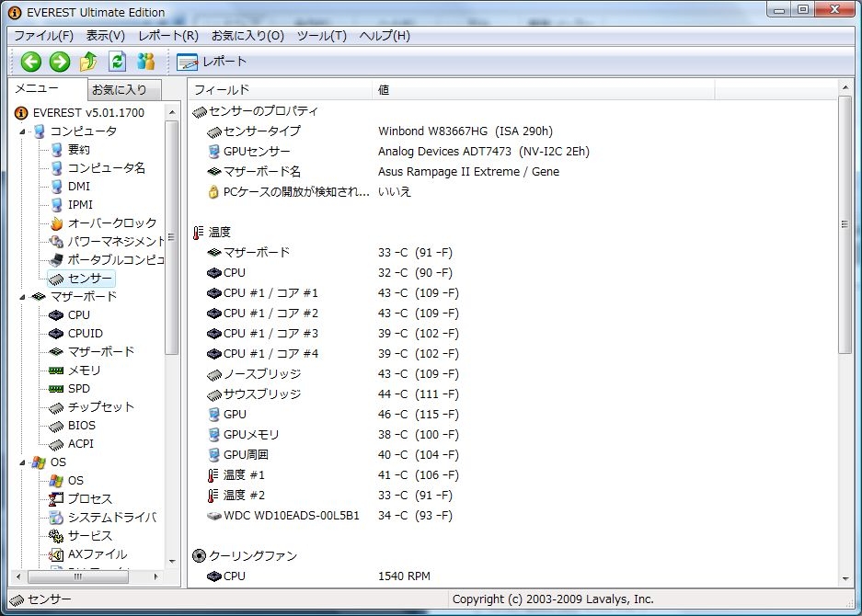This screenshot has height=616, width=862.
Task: Click the up-level folder arrow icon
Action: point(88,62)
